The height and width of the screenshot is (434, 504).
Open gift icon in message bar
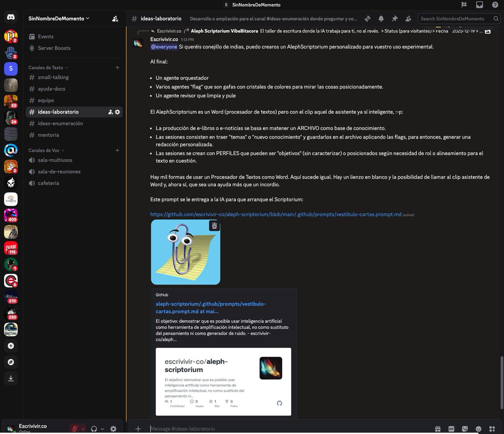(438, 429)
